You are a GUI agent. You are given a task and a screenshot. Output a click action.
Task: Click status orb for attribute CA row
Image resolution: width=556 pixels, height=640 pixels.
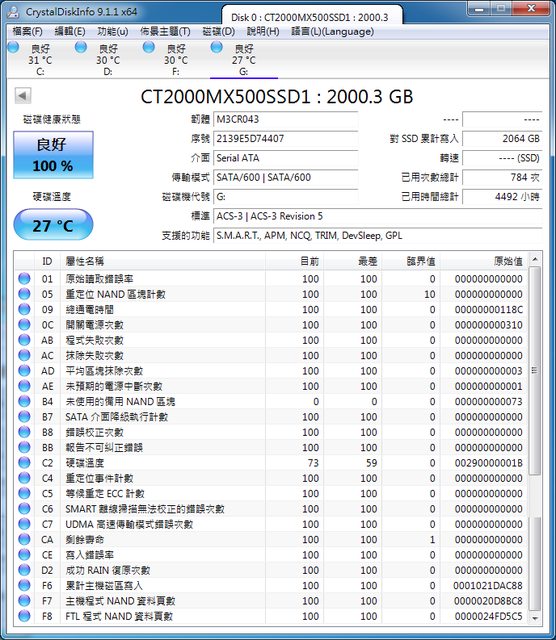[x=24, y=539]
